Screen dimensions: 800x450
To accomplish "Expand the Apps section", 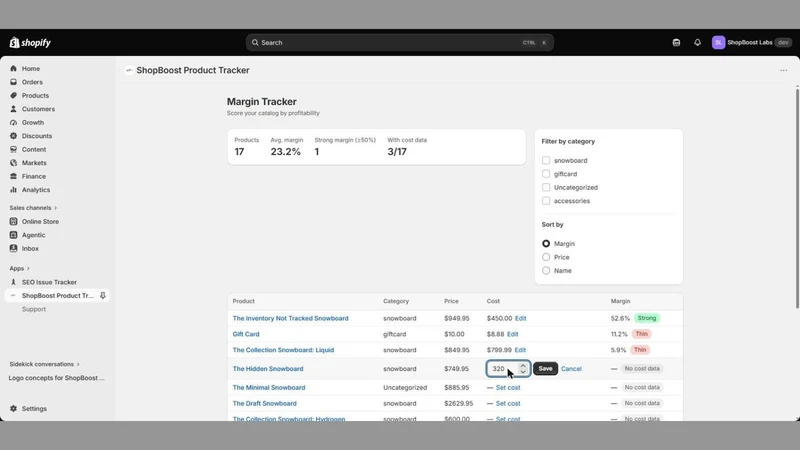I will [19, 268].
